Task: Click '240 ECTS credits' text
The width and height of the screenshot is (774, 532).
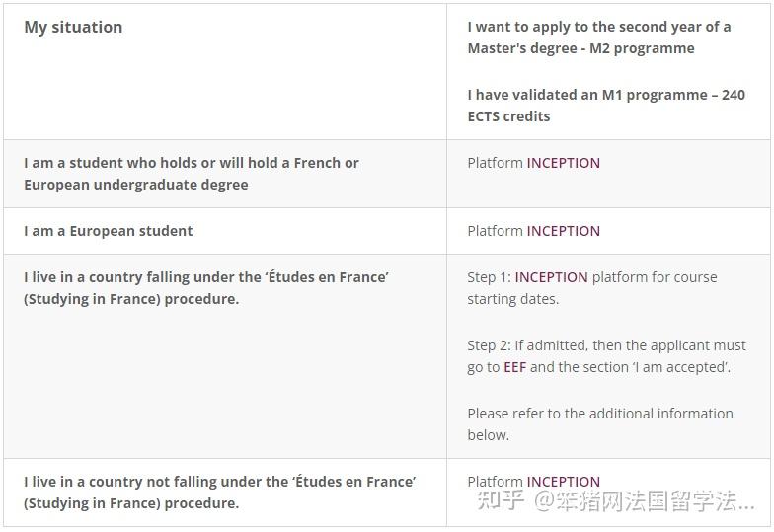Action: click(x=508, y=116)
